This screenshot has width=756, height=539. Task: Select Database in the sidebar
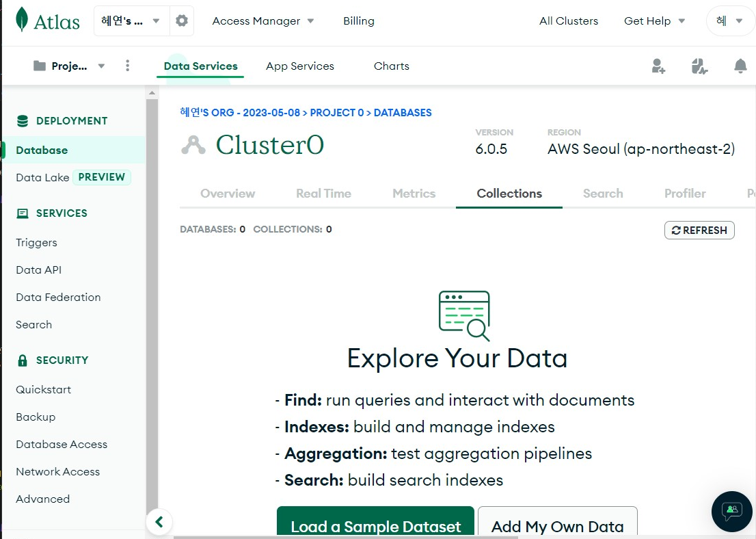(73, 150)
